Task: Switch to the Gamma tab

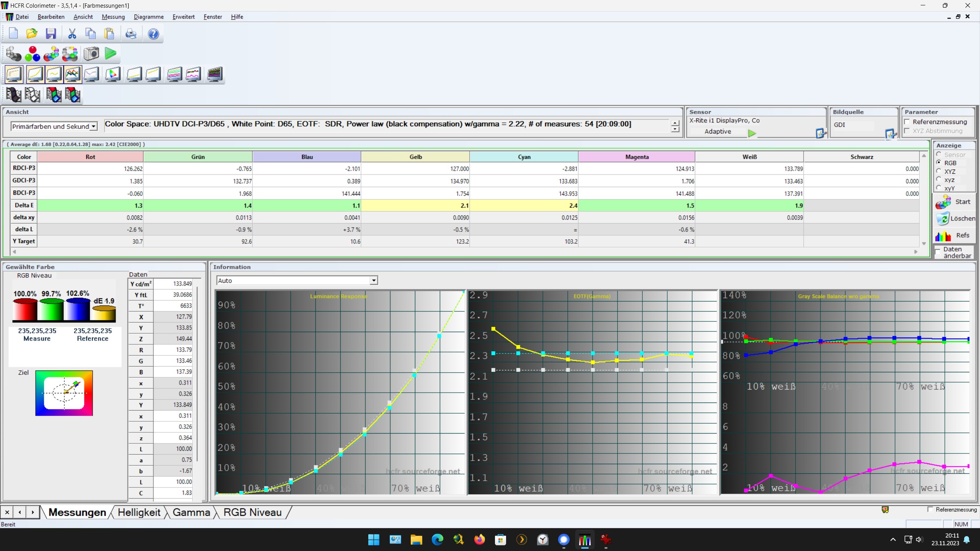Action: [191, 512]
